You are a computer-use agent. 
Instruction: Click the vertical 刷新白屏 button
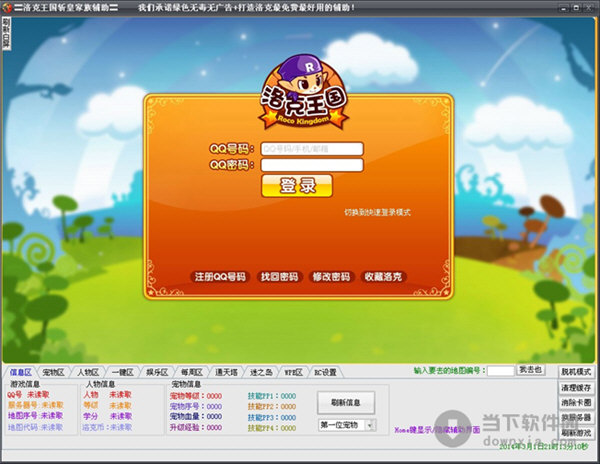pos(7,34)
